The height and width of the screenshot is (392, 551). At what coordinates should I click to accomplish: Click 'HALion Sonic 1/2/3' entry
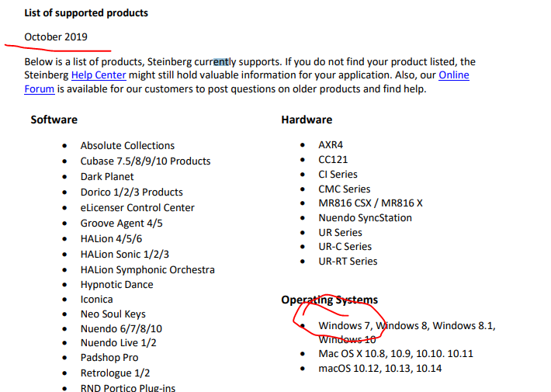pos(124,254)
